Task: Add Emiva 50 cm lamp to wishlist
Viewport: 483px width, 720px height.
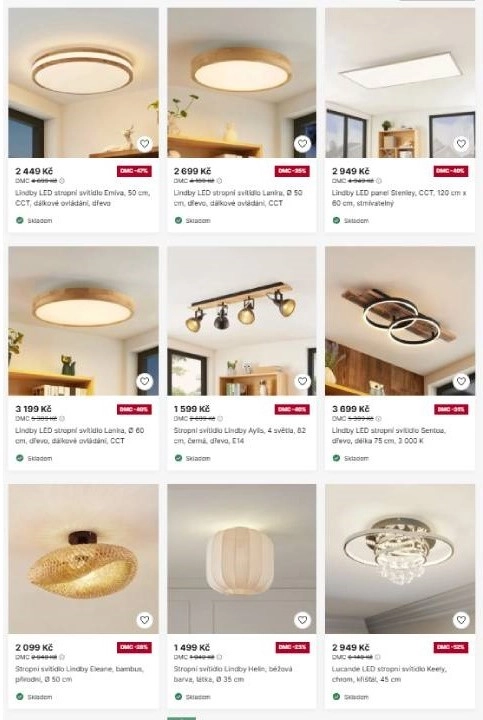Action: (145, 144)
